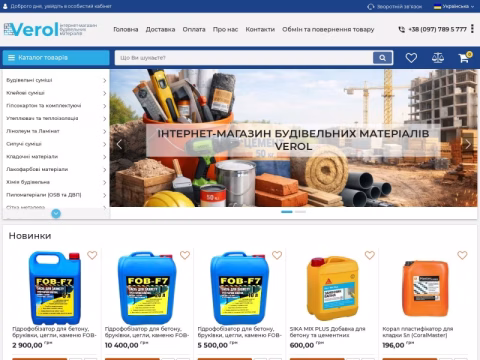
Task: Open user account icon in top bar
Action: tap(5, 6)
